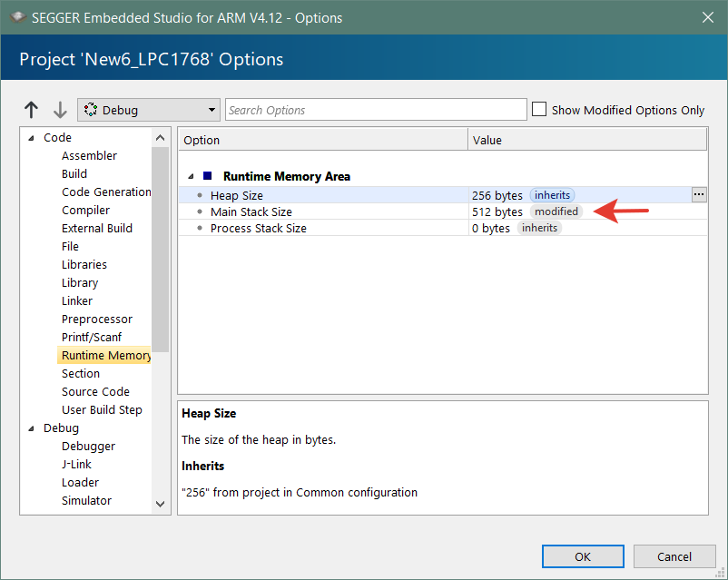Open Code Generation options

coord(106,192)
